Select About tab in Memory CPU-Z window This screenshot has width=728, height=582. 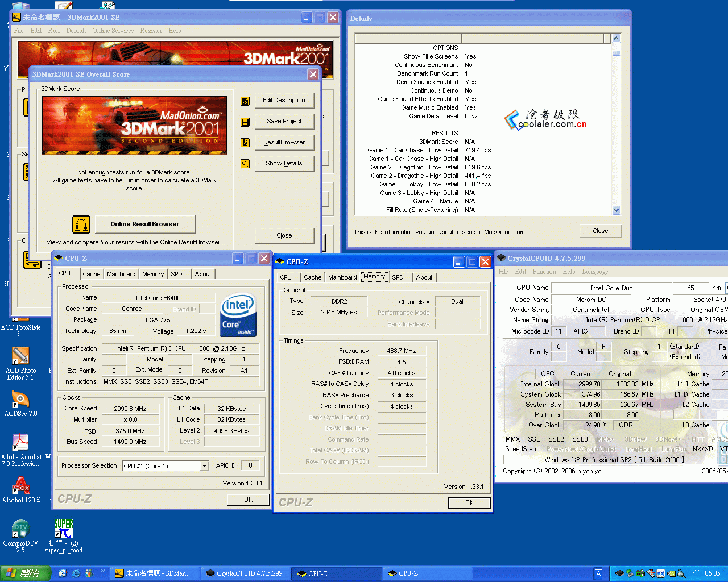click(424, 277)
